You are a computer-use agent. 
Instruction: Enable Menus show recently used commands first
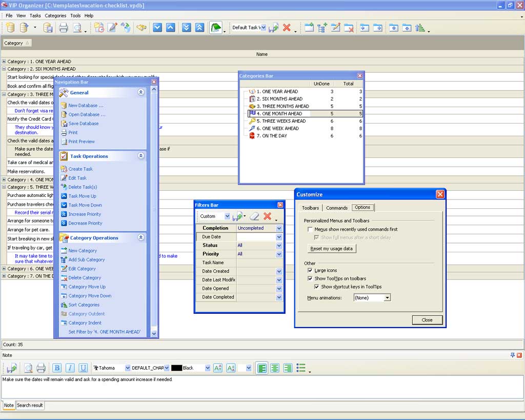(310, 229)
